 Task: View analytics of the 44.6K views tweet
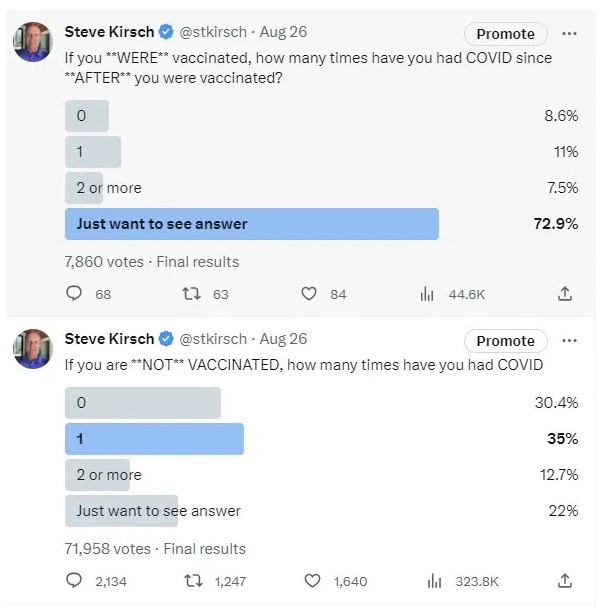[428, 294]
